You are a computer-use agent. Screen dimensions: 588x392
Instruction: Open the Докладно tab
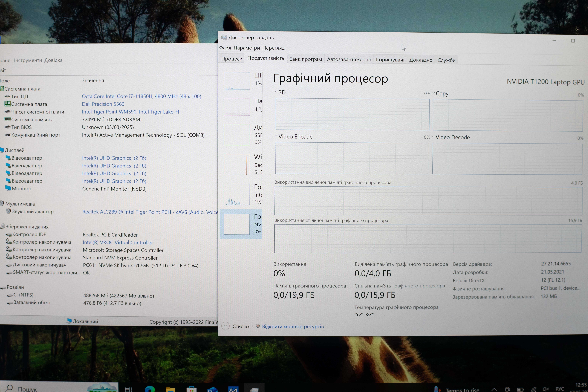tap(421, 60)
